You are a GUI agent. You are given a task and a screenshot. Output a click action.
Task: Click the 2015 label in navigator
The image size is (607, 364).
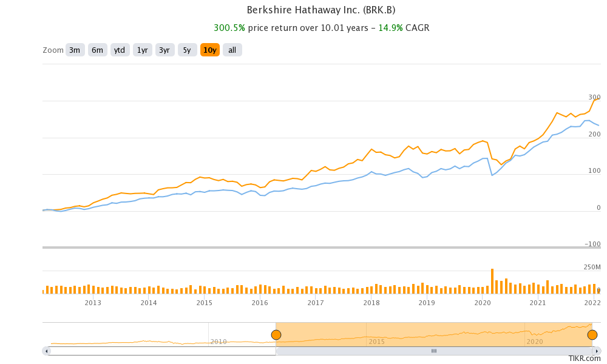click(x=377, y=342)
